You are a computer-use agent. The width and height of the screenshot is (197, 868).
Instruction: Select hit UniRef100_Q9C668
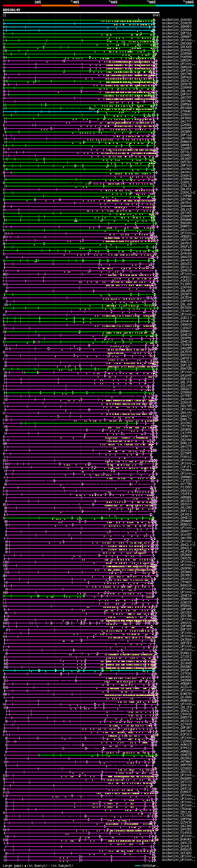pos(177,43)
